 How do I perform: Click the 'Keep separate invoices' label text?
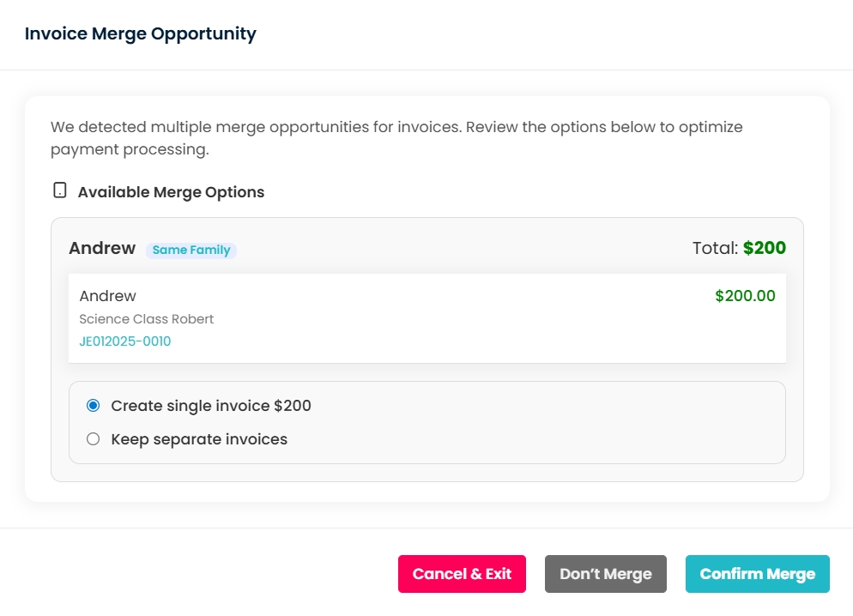[199, 439]
